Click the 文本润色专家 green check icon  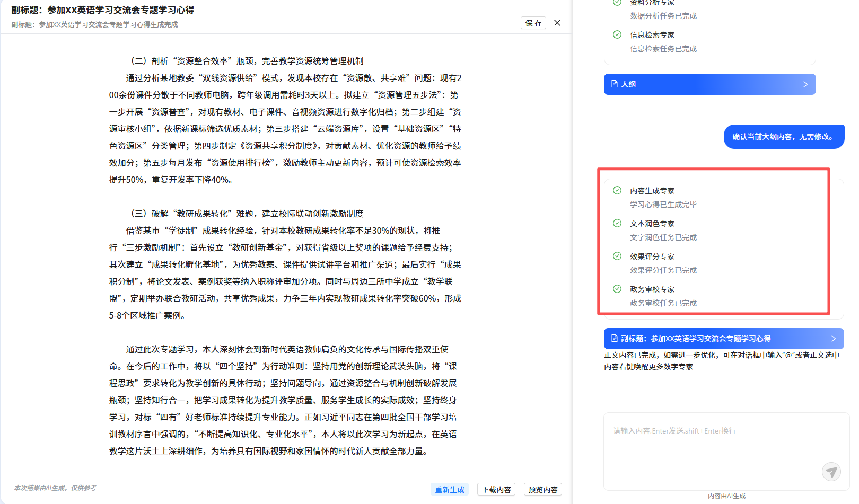(617, 223)
